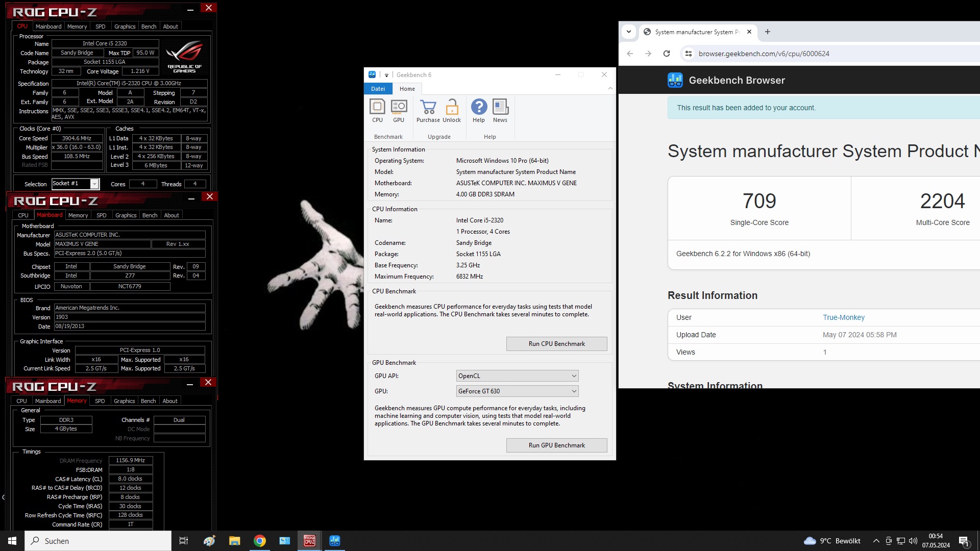Click the GPU benchmark icon in Geekbench ribbon
980x551 pixels.
tap(399, 111)
